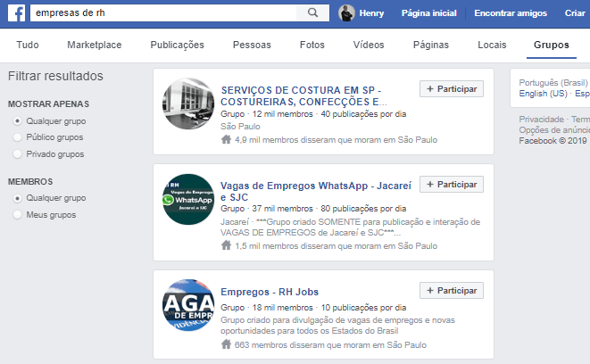Click the search field with 'empresas de rh'
This screenshot has width=590, height=364.
click(x=163, y=12)
